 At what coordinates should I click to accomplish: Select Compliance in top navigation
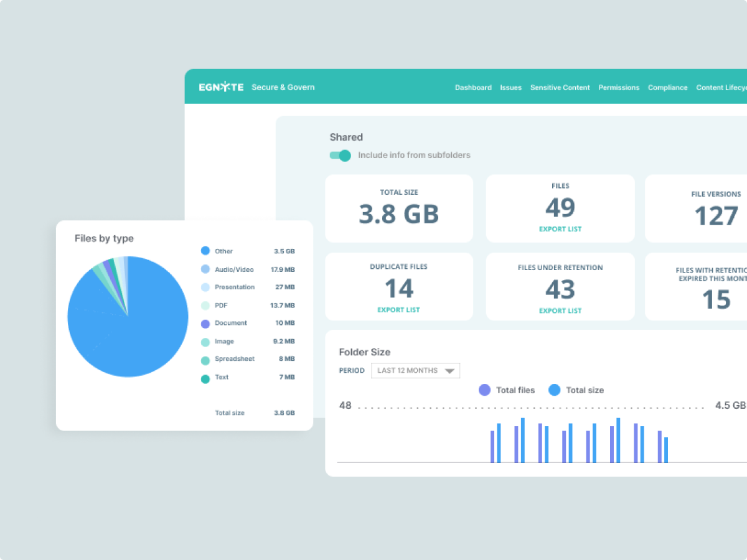[x=667, y=88]
